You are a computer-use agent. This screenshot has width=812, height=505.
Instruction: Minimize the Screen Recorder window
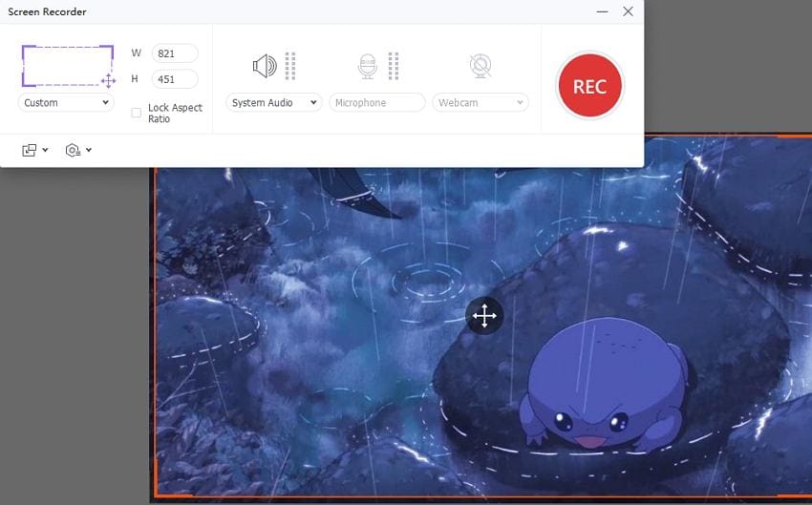coord(602,11)
